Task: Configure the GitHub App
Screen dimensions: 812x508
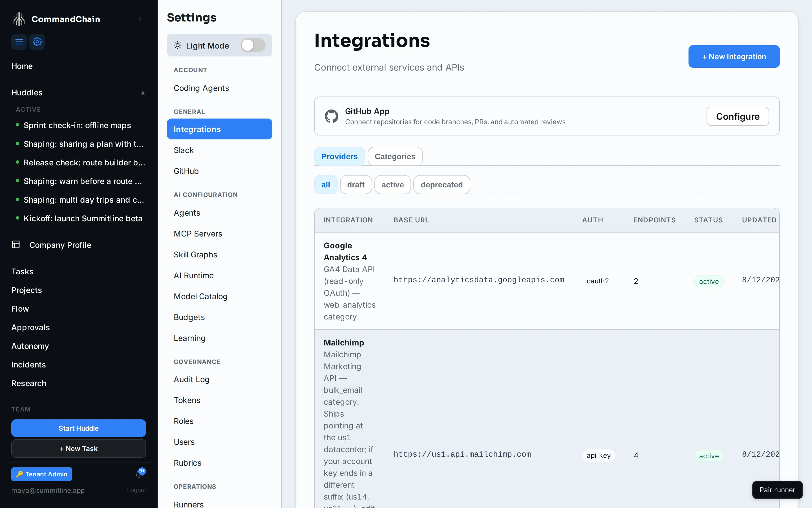Action: [738, 116]
